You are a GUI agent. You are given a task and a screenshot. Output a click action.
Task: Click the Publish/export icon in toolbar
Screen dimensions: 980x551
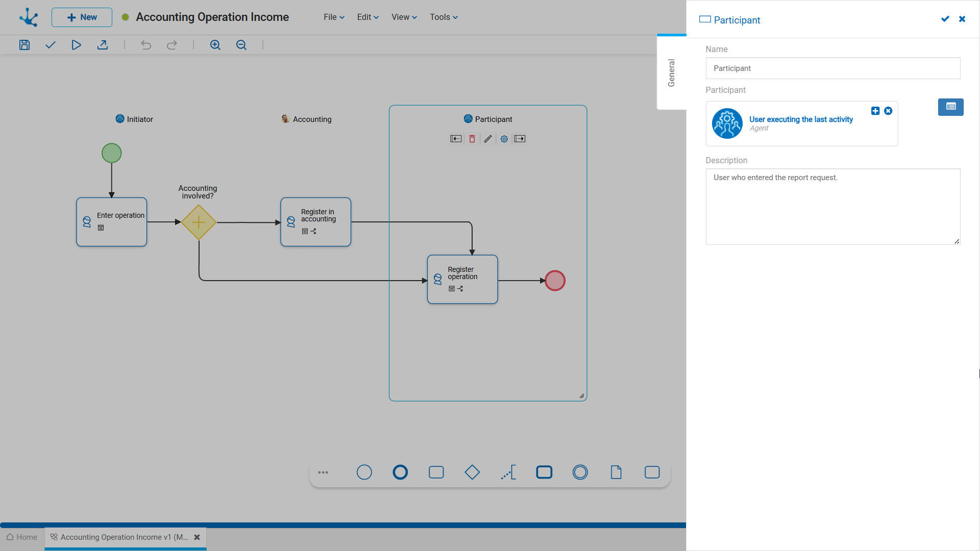(x=103, y=45)
